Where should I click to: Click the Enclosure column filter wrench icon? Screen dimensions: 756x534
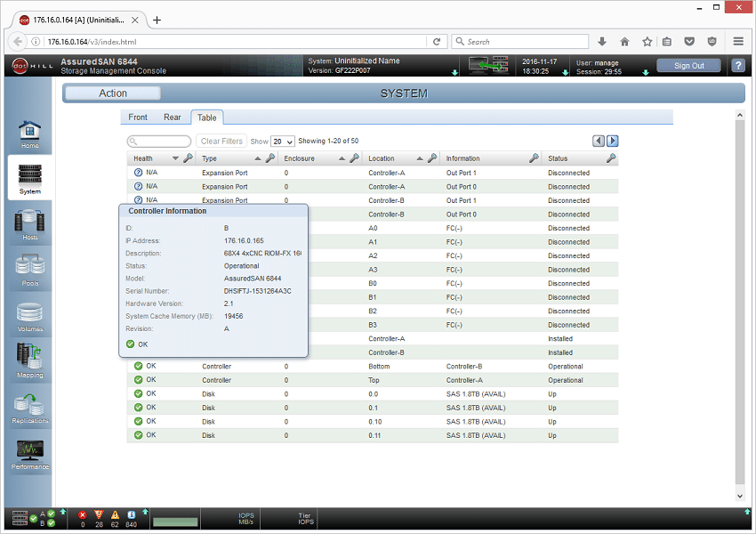tap(354, 158)
